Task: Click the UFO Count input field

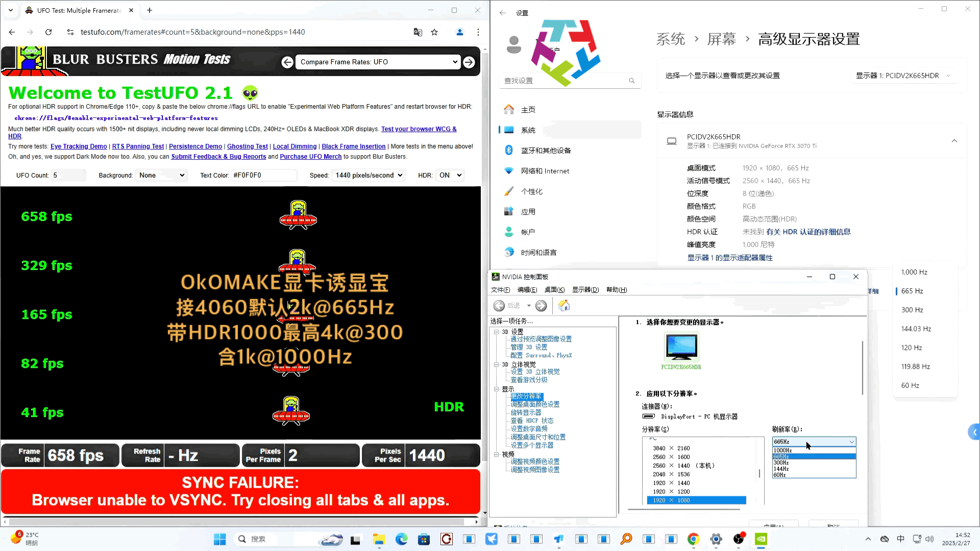Action: (68, 176)
